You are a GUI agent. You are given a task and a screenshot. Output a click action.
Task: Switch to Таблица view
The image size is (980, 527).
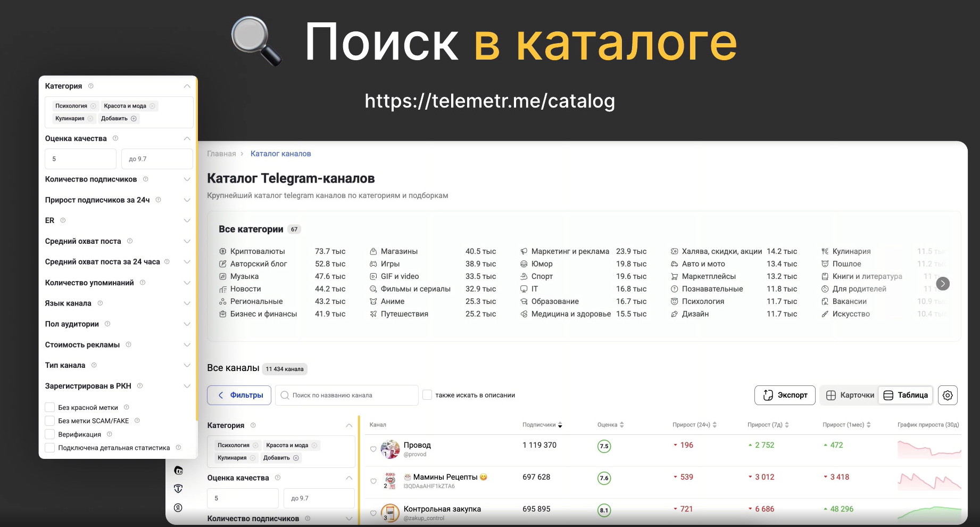(x=906, y=395)
